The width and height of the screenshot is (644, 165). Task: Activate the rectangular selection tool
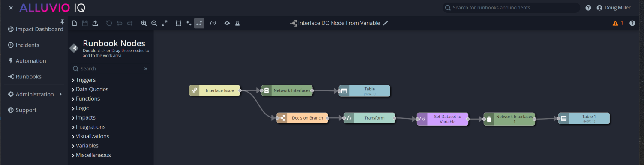(x=178, y=23)
